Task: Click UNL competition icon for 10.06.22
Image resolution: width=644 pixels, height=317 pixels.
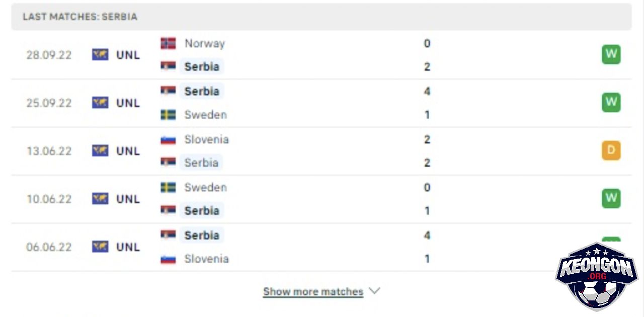Action: click(100, 199)
